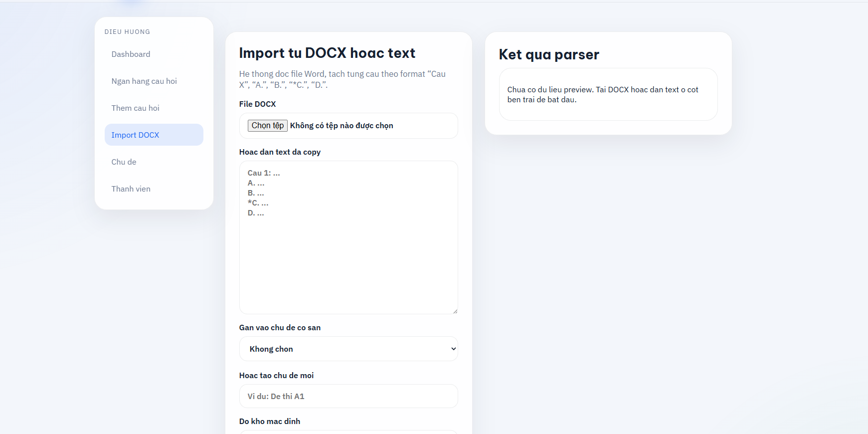The image size is (868, 434).
Task: Focus the paste-text area with Cau 1 placeholder
Action: coord(348,237)
